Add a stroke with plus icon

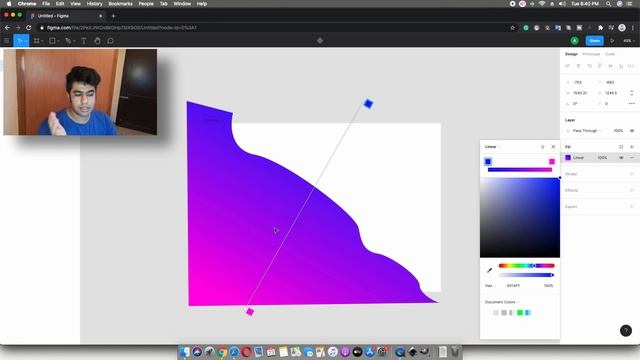632,174
